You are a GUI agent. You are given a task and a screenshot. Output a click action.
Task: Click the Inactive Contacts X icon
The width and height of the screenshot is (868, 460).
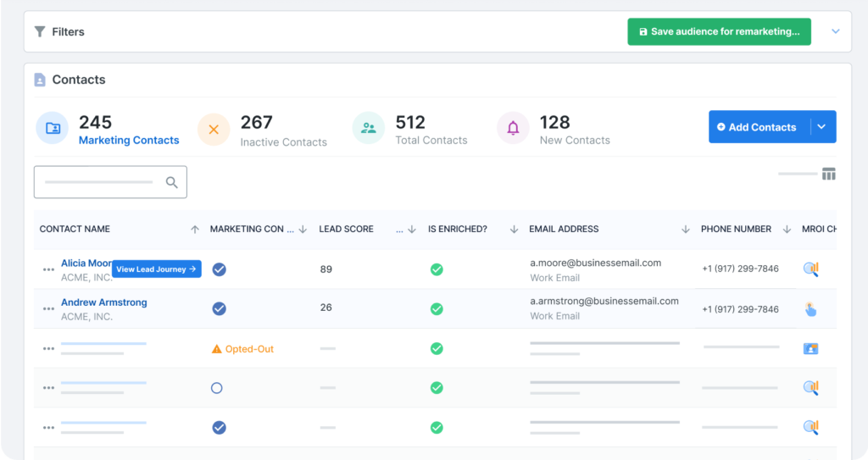214,129
